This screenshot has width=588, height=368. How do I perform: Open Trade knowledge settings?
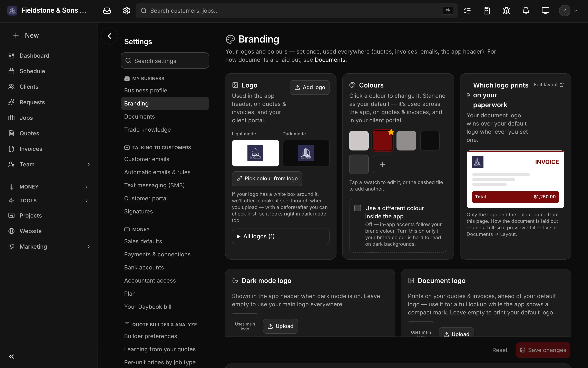pyautogui.click(x=165, y=130)
